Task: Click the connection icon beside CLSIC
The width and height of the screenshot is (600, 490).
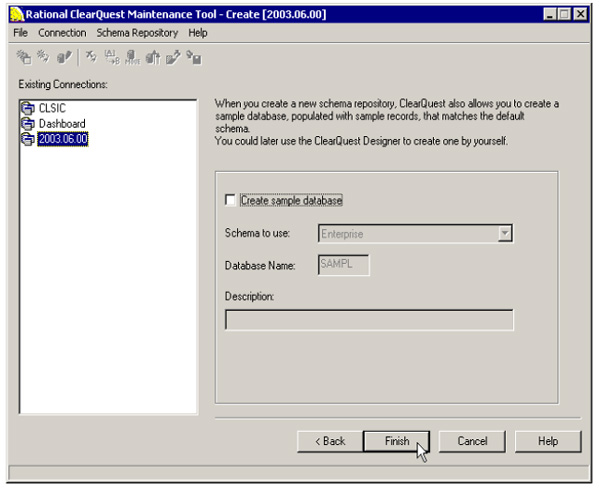Action: [x=28, y=109]
